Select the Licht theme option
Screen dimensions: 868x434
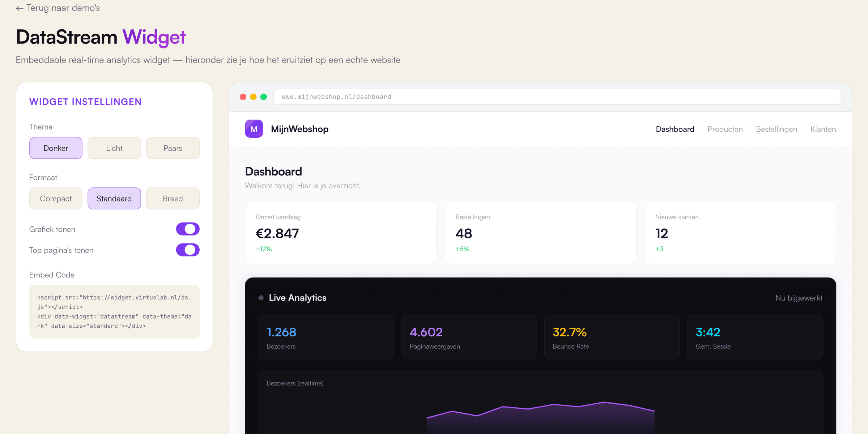pyautogui.click(x=114, y=148)
